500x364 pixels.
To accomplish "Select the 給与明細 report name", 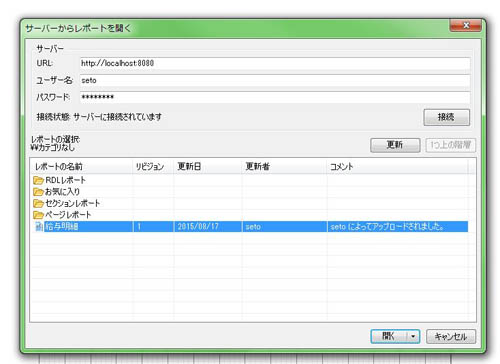I will (62, 227).
